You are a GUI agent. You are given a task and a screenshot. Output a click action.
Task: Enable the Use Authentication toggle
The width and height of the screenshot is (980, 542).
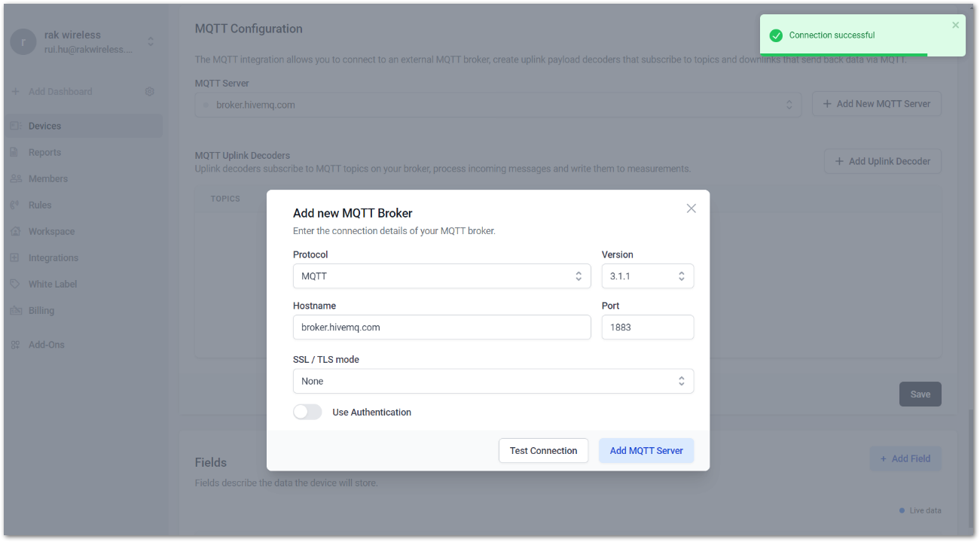click(307, 413)
